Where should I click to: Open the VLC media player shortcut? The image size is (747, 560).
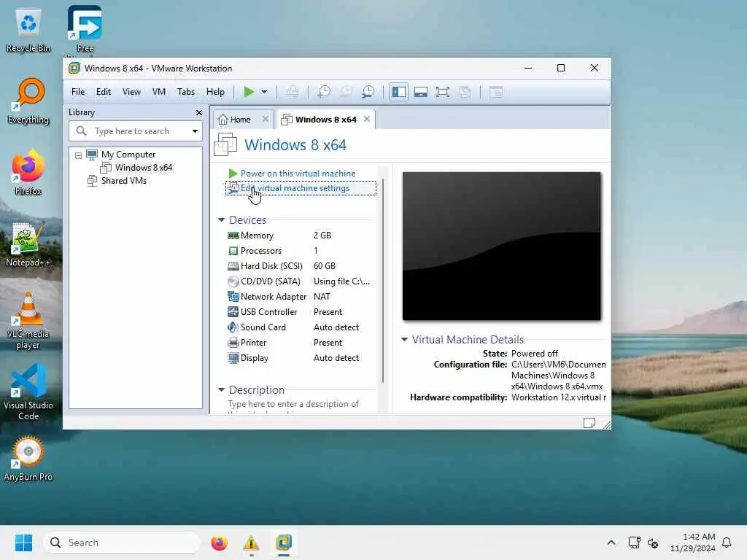(28, 321)
